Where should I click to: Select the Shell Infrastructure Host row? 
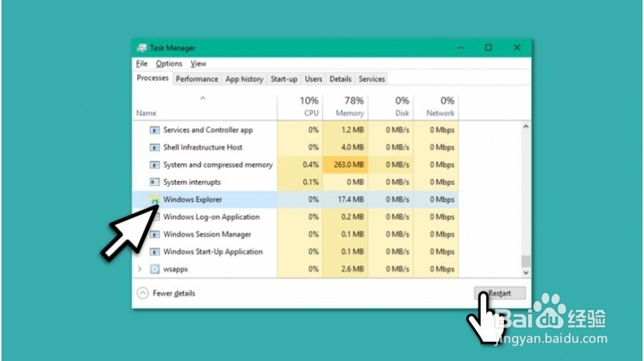(296, 147)
